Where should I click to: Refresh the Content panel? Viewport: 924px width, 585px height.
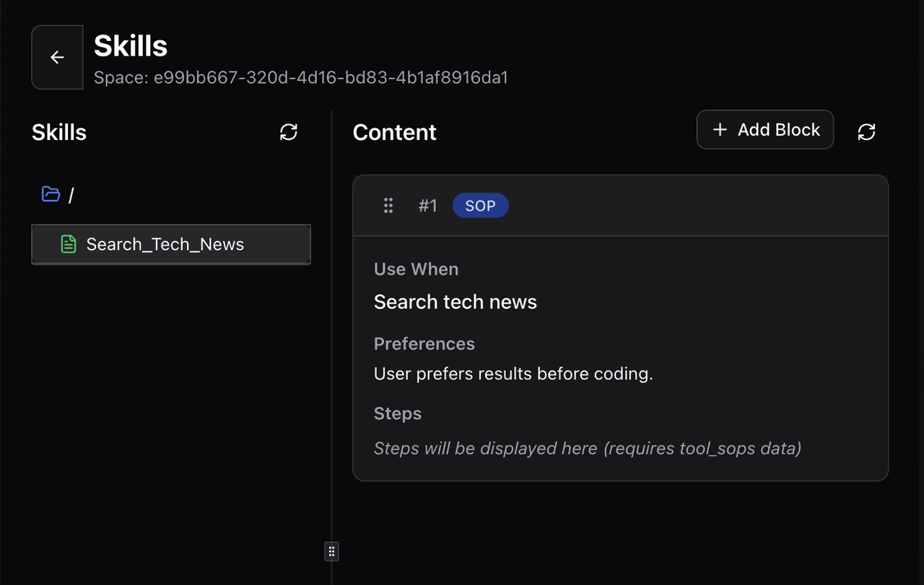(x=866, y=132)
